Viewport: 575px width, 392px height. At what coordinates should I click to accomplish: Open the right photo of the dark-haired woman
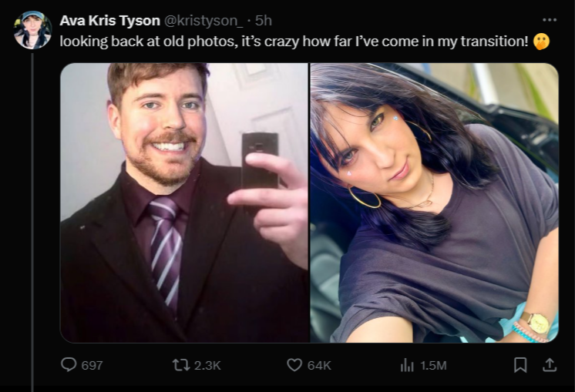(435, 203)
